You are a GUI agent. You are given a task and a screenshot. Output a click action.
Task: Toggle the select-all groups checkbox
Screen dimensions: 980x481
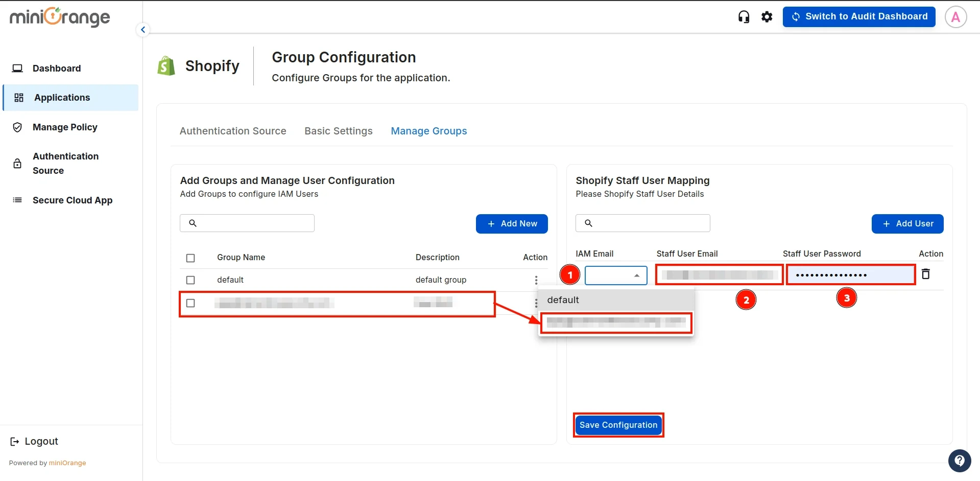coord(190,258)
